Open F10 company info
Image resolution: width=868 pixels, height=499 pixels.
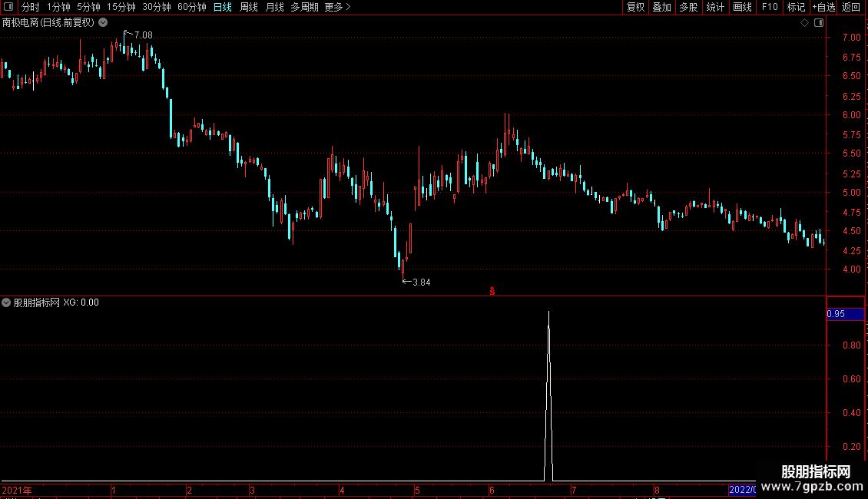tap(770, 7)
